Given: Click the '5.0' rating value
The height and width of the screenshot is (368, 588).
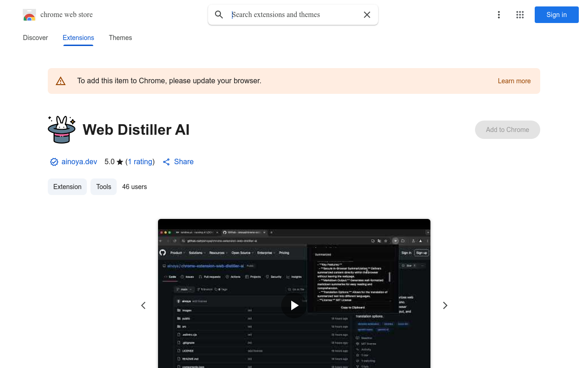Looking at the screenshot, I should 109,162.
